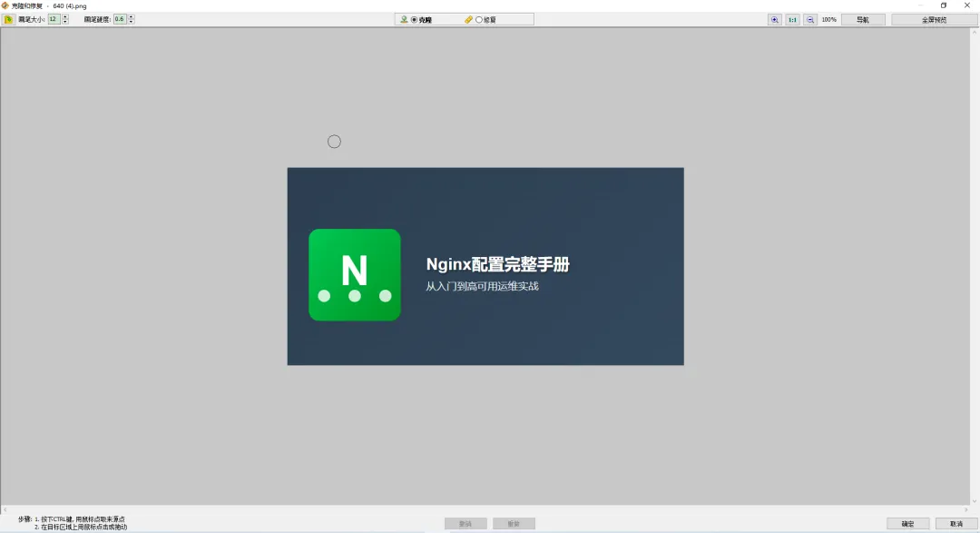Click the '从入门到高可用运维实战' subtitle text
The width and height of the screenshot is (980, 533).
coord(482,287)
